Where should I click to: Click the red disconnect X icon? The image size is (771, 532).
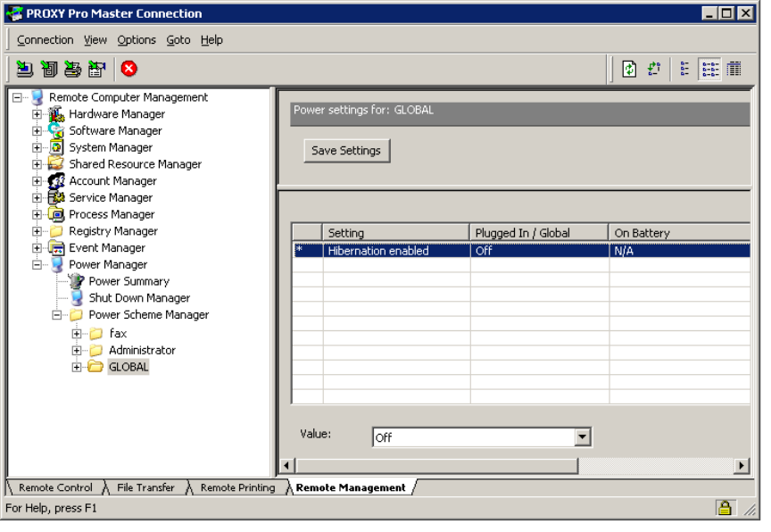pos(128,69)
